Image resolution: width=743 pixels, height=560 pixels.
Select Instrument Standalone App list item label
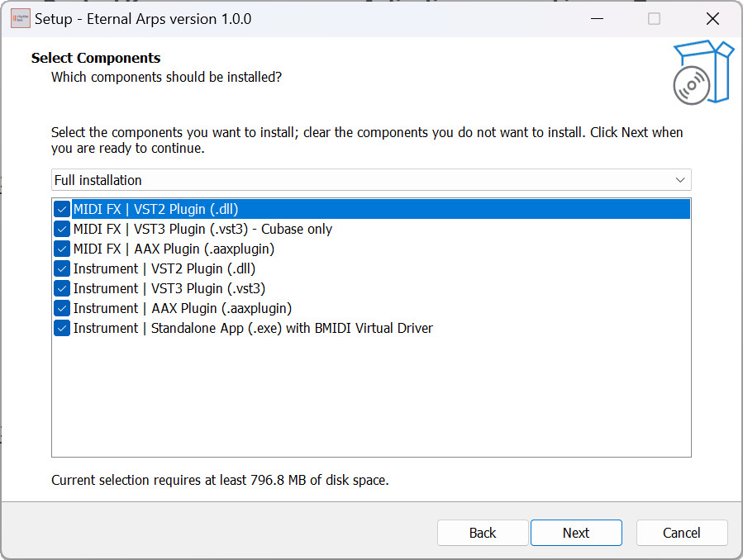click(x=253, y=328)
